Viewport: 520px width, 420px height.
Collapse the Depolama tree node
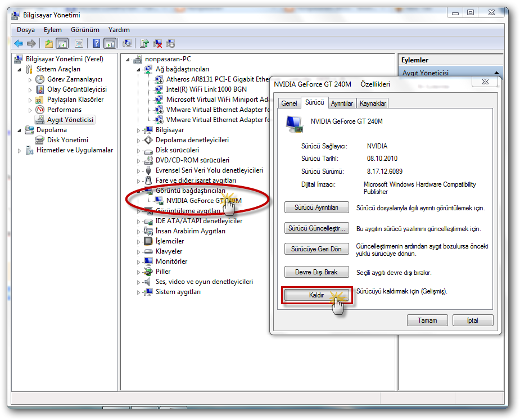[19, 130]
